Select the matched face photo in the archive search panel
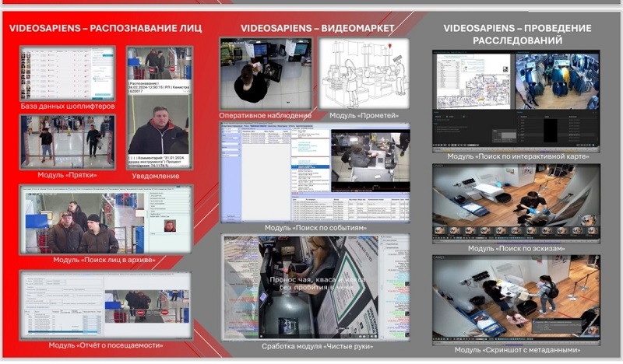623x364 pixels. [170, 226]
